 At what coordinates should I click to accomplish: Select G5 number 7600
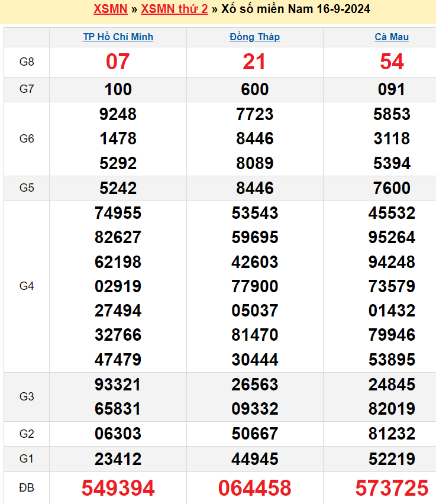pos(392,188)
